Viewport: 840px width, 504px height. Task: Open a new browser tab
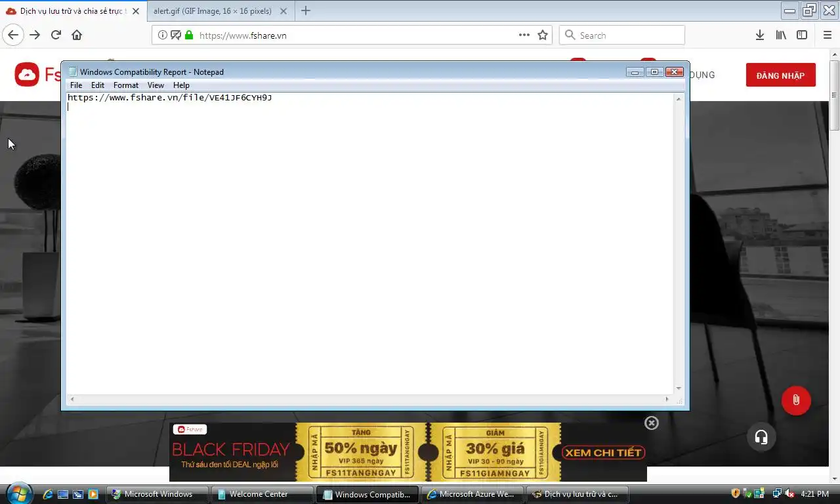[306, 10]
